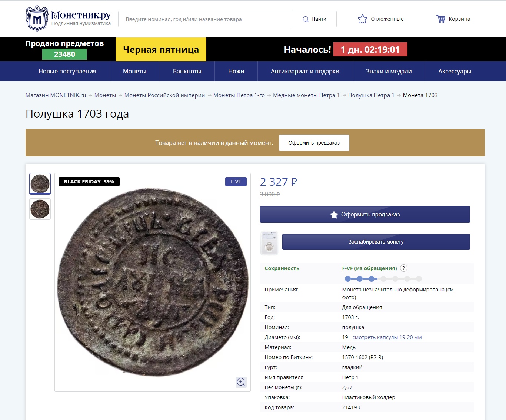Click the condition grade scale slider
Image resolution: width=506 pixels, height=420 pixels.
click(x=383, y=279)
